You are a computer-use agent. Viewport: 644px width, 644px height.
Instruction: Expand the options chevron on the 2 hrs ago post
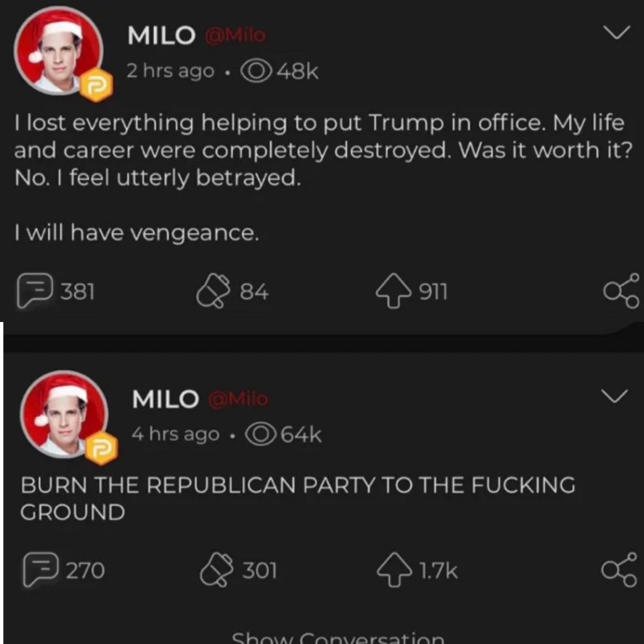click(x=616, y=33)
